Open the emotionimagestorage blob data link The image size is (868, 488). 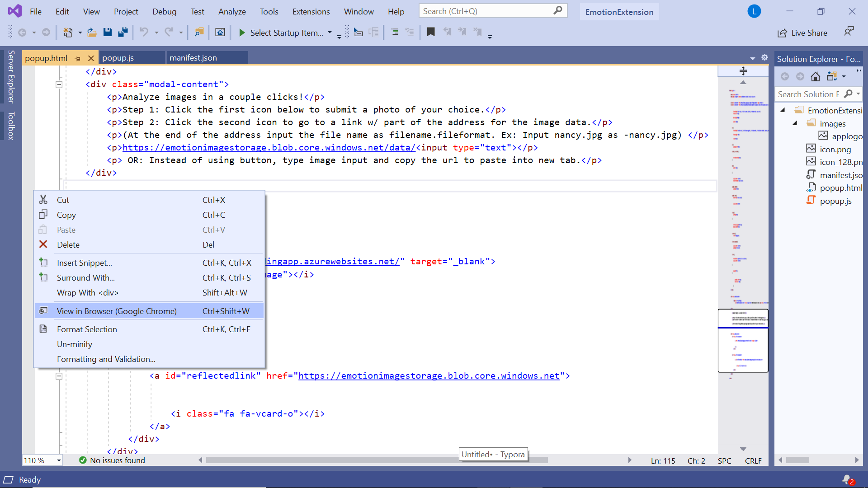point(269,148)
